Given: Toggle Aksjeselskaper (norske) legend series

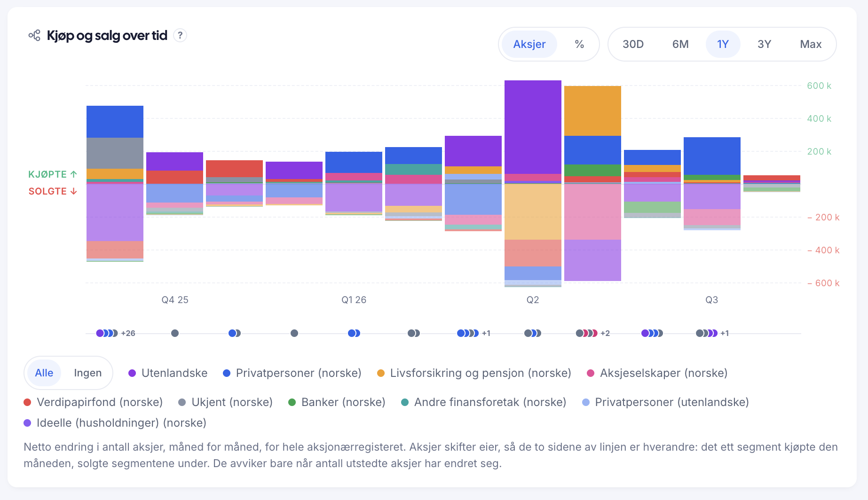Looking at the screenshot, I should click(657, 373).
